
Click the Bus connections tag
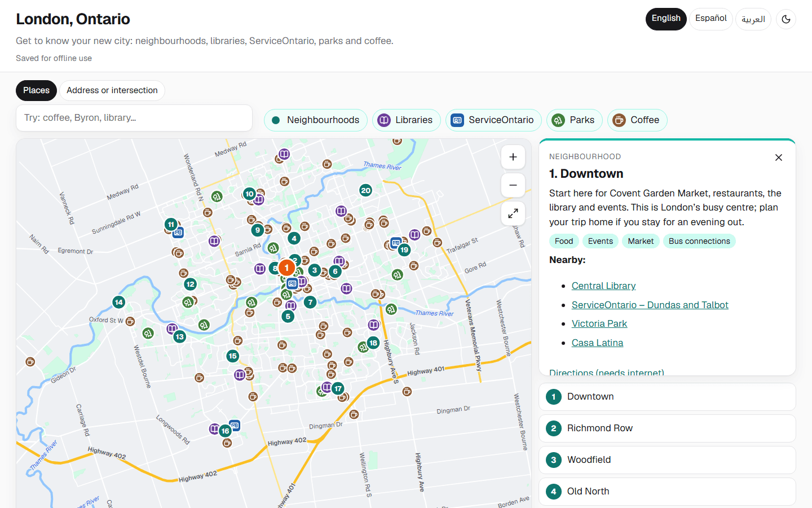(699, 241)
